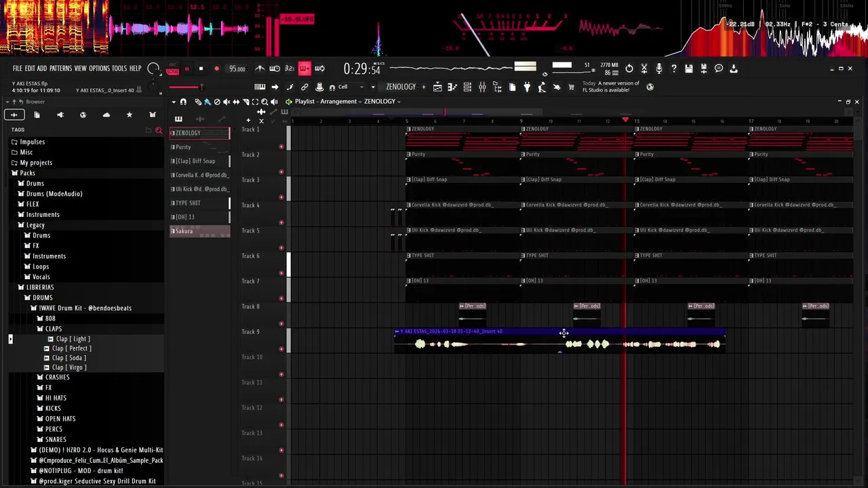
Task: Collapse the Legacy folder
Action: pyautogui.click(x=35, y=225)
